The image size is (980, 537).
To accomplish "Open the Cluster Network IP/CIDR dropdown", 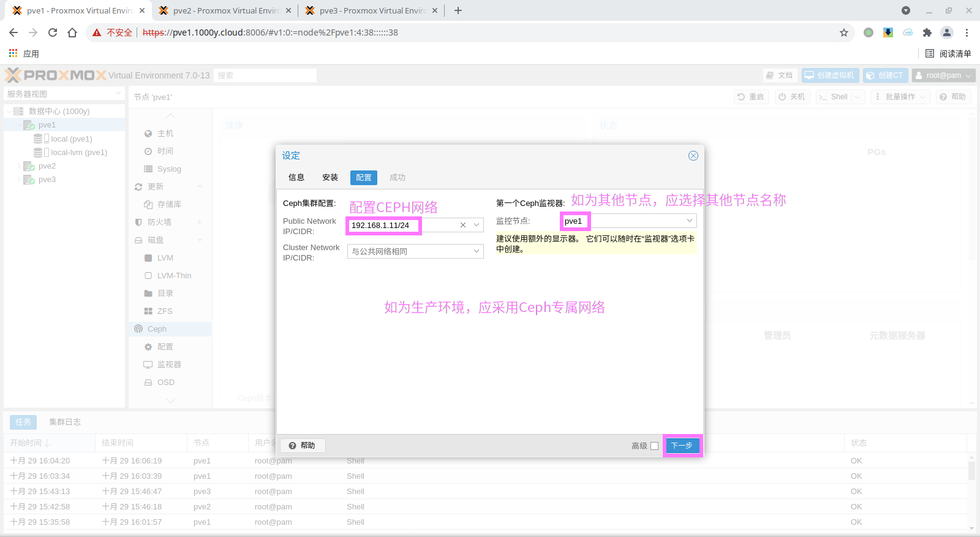I will (x=477, y=251).
